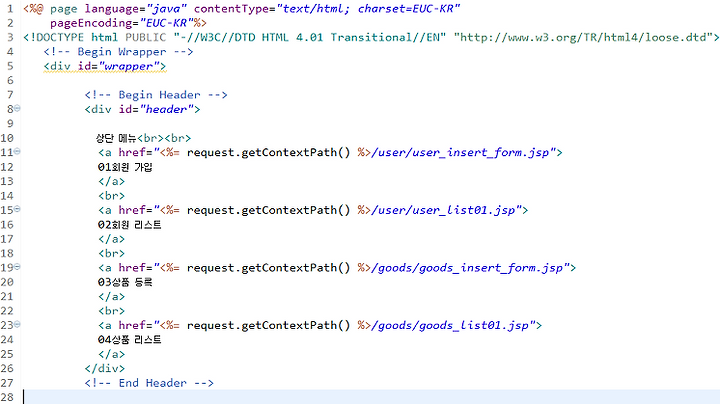Collapse the fold marker on line 15
Viewport: 720px width, 404px height.
(17, 209)
